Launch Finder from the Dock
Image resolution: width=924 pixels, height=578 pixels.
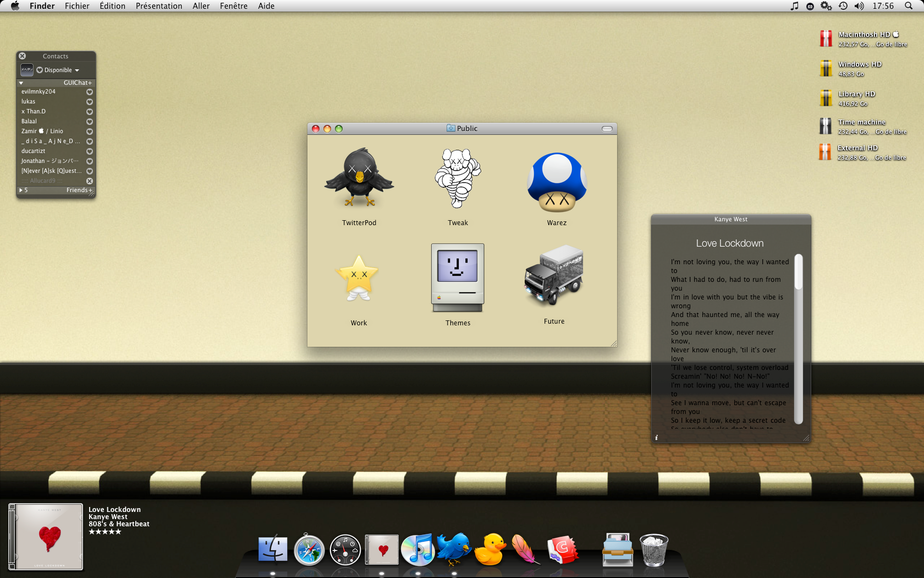(273, 549)
